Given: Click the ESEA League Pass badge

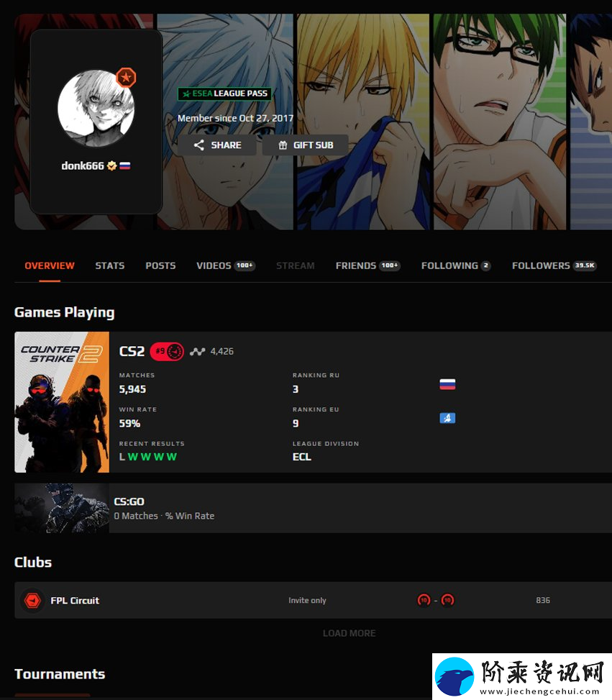Looking at the screenshot, I should [225, 94].
